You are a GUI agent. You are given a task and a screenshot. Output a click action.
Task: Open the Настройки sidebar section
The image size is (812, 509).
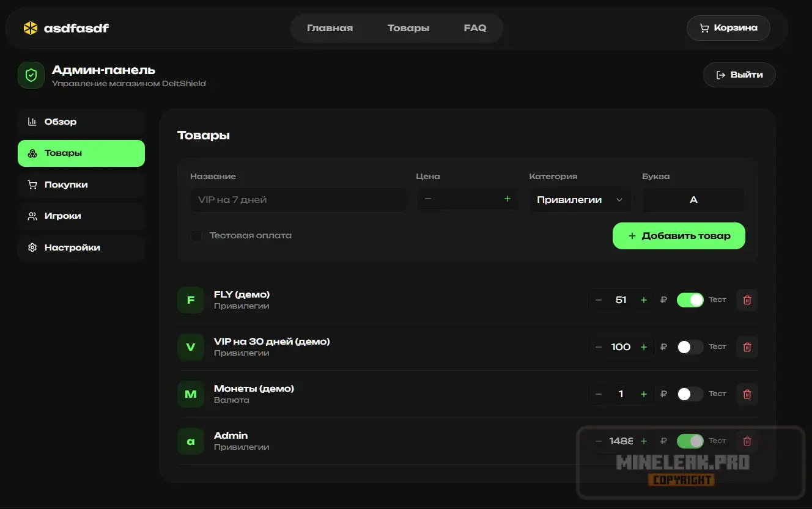coord(81,247)
